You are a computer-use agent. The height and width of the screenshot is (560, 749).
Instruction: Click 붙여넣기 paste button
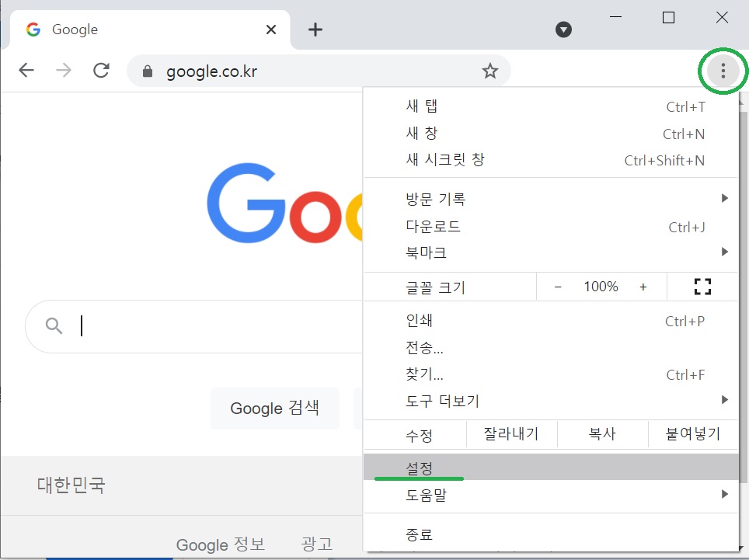click(x=692, y=434)
